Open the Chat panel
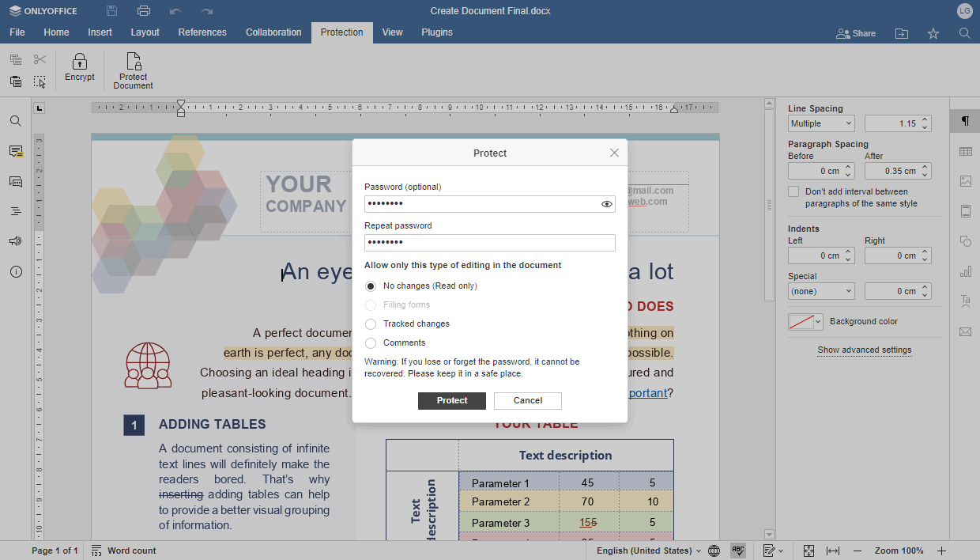This screenshot has width=980, height=560. tap(15, 181)
